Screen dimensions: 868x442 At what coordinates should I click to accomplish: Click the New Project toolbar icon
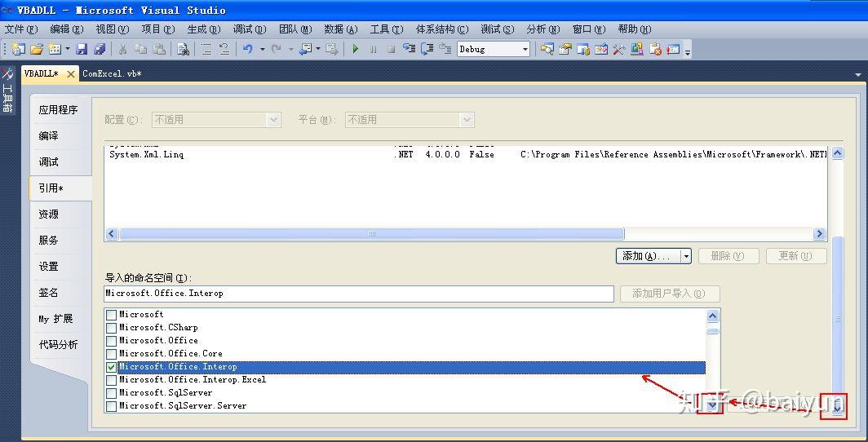pos(18,49)
